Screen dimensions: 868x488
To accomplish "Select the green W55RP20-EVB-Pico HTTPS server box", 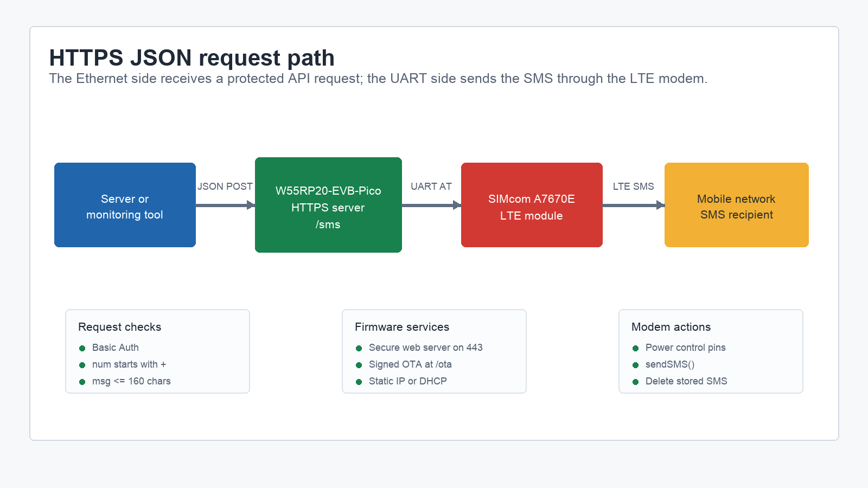I will click(x=328, y=205).
